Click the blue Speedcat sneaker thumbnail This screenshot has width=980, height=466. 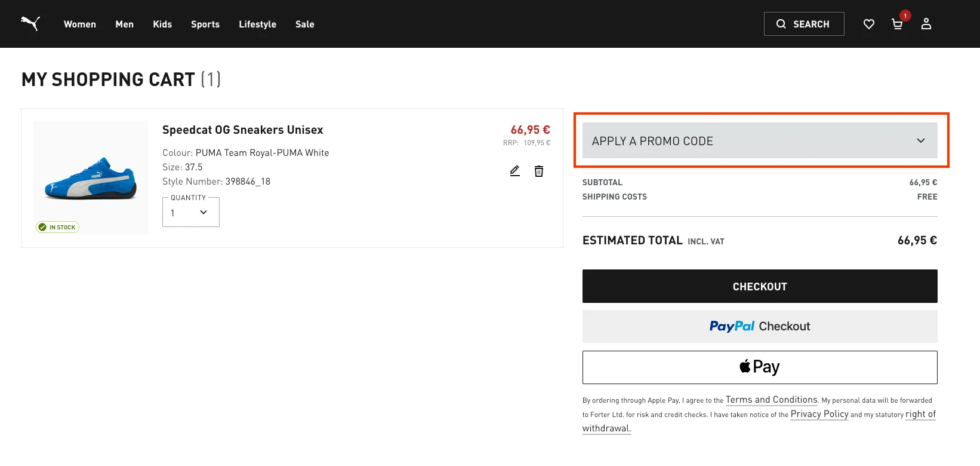(91, 178)
